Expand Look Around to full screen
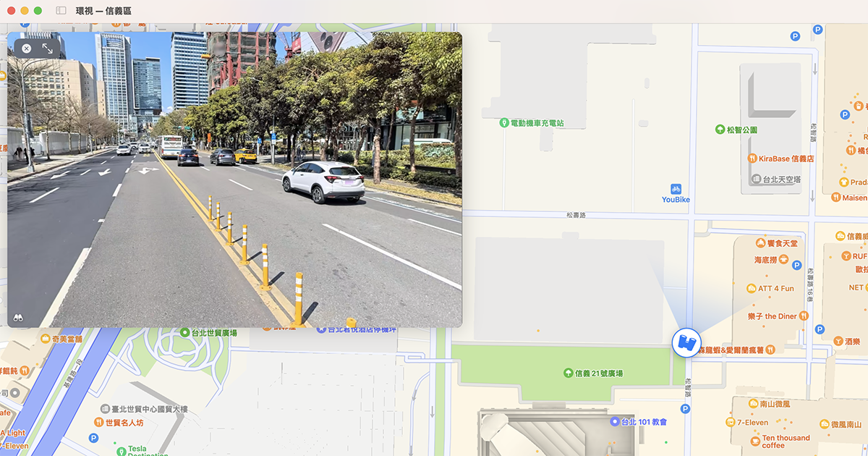Viewport: 868px width, 456px height. tap(46, 48)
